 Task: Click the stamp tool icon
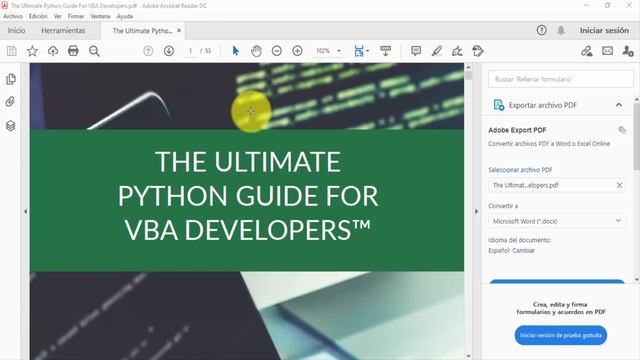pyautogui.click(x=478, y=51)
